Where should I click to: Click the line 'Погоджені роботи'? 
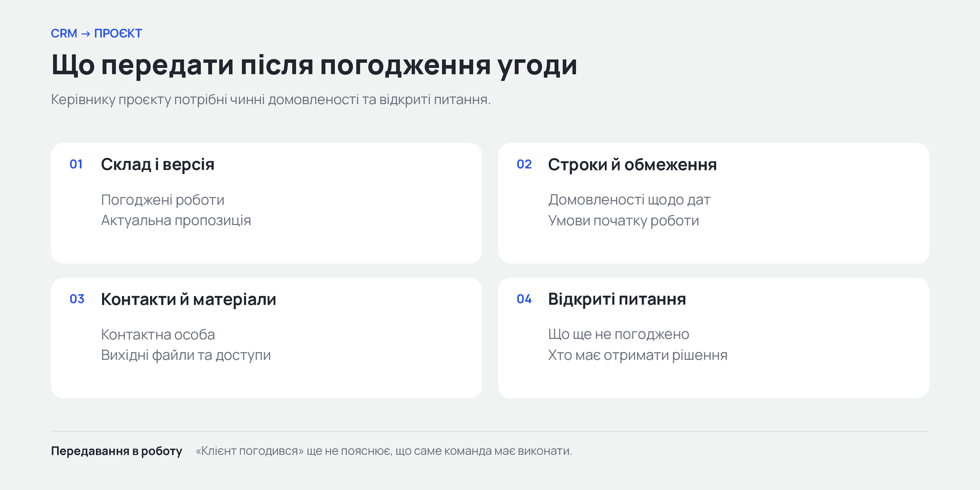click(x=163, y=200)
